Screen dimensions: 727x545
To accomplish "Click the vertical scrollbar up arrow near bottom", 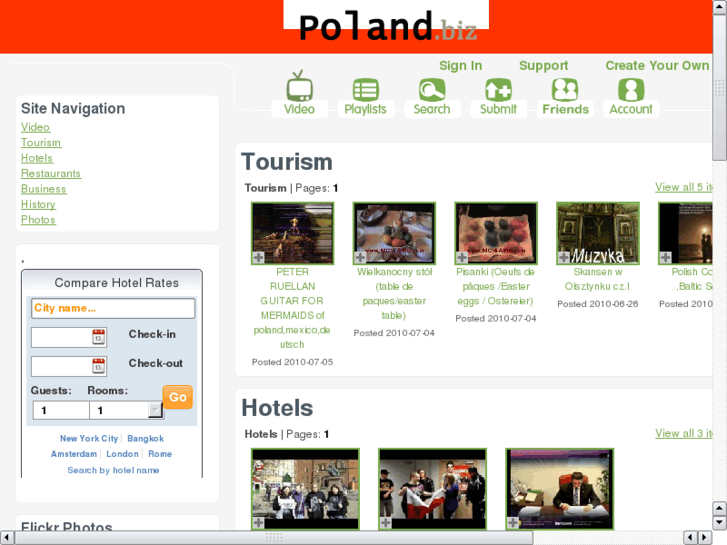I will [720, 508].
